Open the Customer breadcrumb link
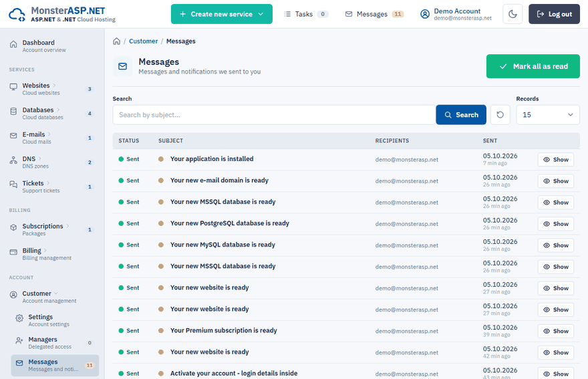Image resolution: width=588 pixels, height=379 pixels. (x=143, y=41)
